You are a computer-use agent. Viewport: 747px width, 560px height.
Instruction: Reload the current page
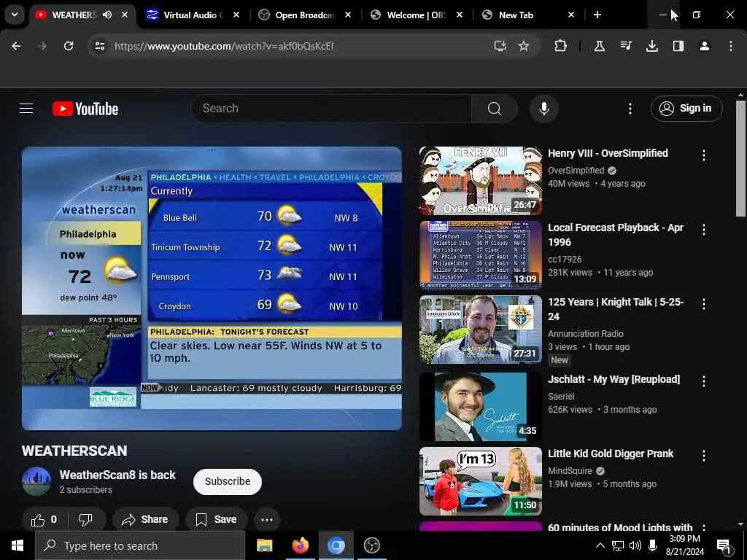pyautogui.click(x=69, y=46)
